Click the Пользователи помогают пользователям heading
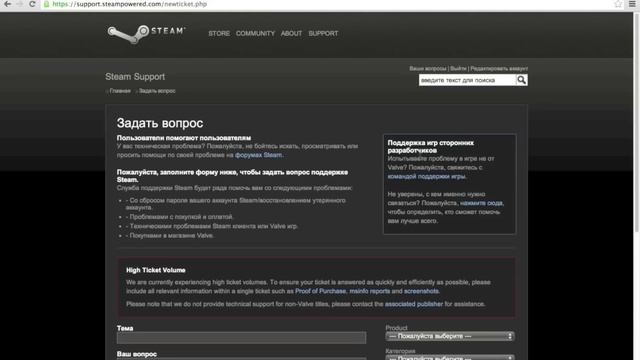Screen dimensions: 640x360 (x=184, y=138)
